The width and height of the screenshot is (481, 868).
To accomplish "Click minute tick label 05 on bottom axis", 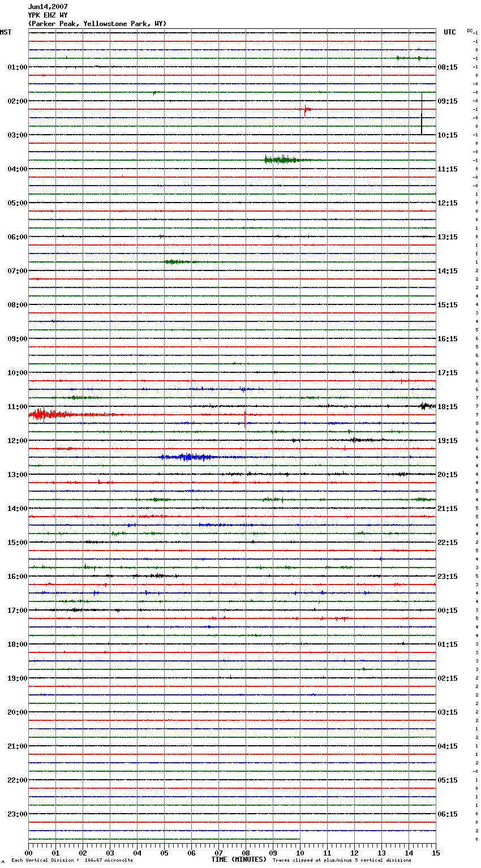I will 164,853.
